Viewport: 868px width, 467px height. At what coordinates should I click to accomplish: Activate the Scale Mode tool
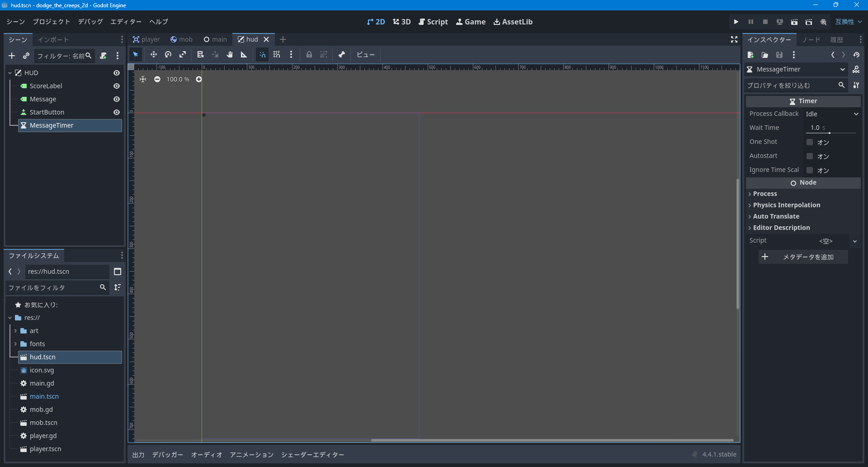point(183,55)
